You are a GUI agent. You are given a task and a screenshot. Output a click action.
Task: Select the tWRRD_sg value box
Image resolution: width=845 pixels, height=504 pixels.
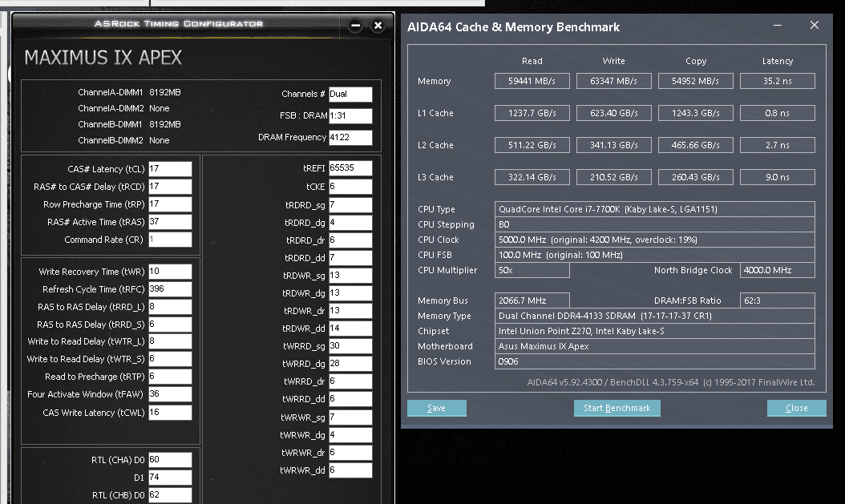350,346
